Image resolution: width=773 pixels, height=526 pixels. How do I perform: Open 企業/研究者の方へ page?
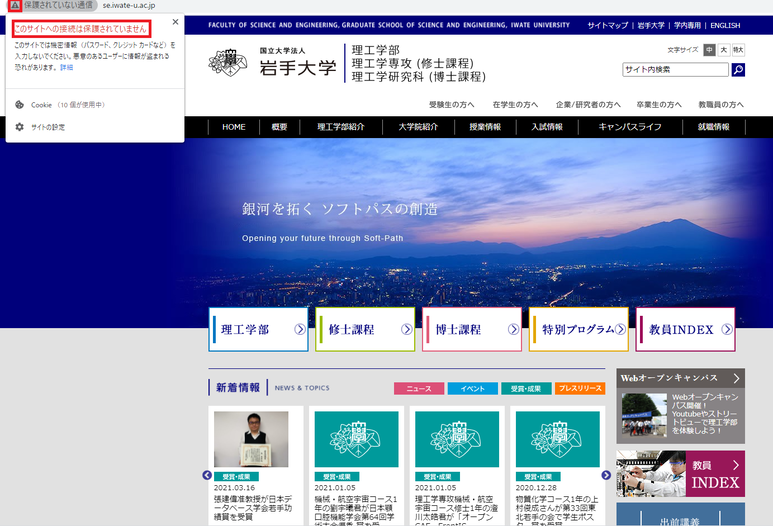[x=588, y=105]
